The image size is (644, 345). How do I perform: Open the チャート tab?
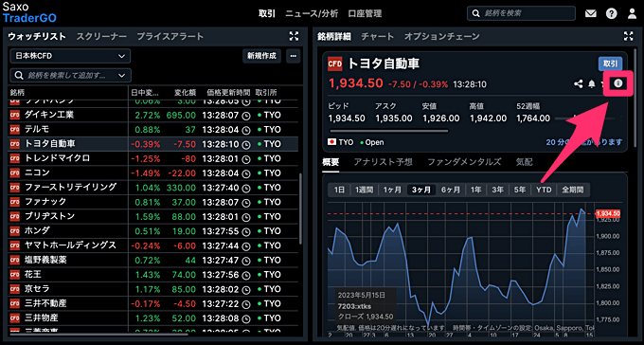[x=378, y=36]
